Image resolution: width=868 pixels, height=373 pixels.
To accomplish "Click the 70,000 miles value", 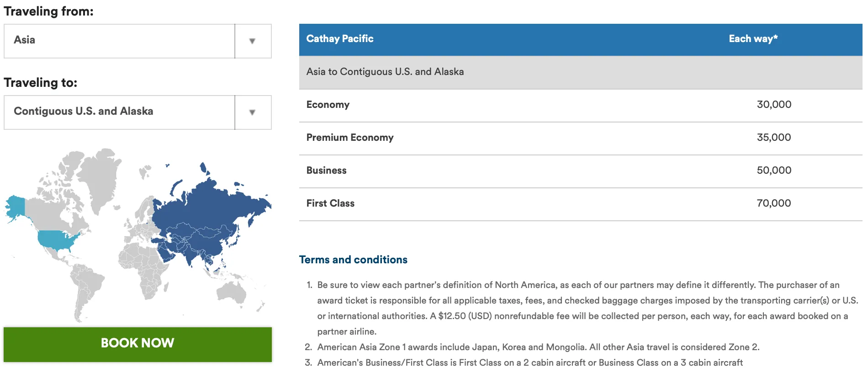I will (x=774, y=203).
